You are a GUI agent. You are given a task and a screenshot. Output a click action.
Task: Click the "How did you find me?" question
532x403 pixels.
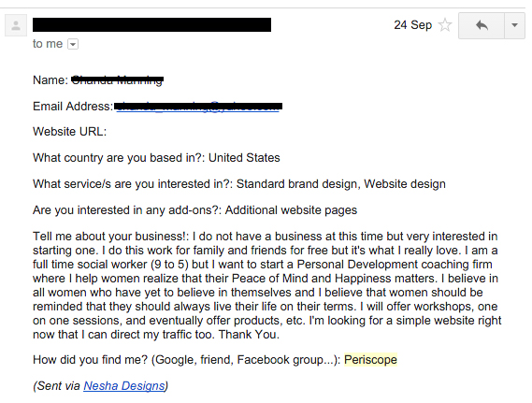(x=187, y=360)
